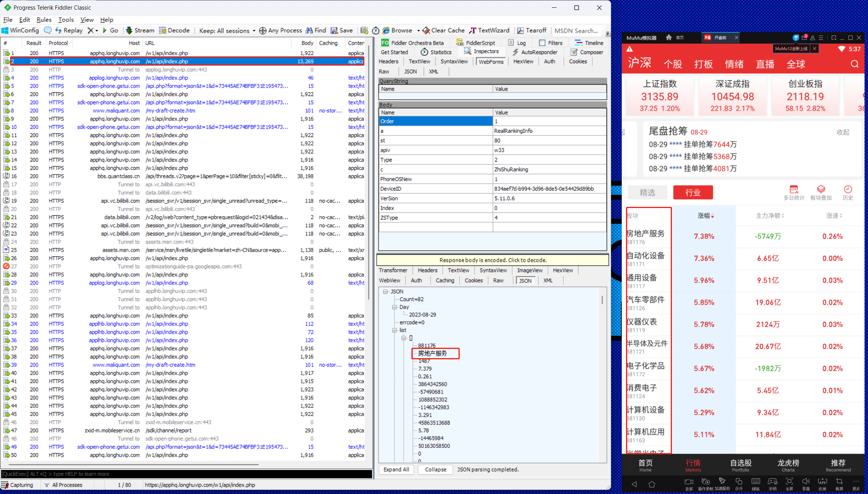The image size is (868, 494).
Task: Switch to the FiddlerScript tab
Action: coord(475,43)
